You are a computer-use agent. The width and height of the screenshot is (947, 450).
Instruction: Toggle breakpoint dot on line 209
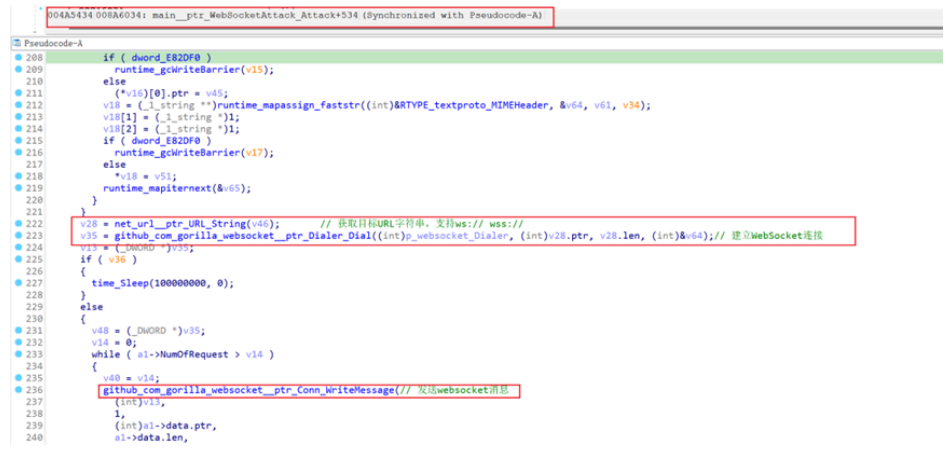18,69
